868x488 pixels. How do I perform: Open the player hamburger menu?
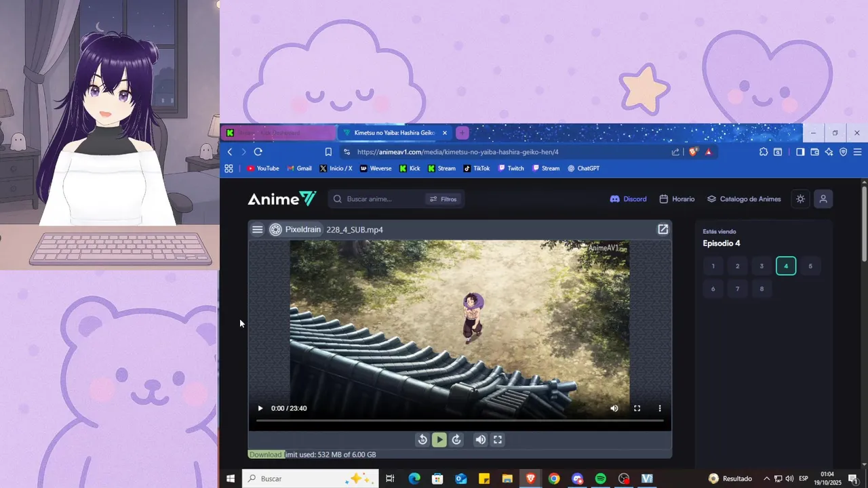click(257, 230)
